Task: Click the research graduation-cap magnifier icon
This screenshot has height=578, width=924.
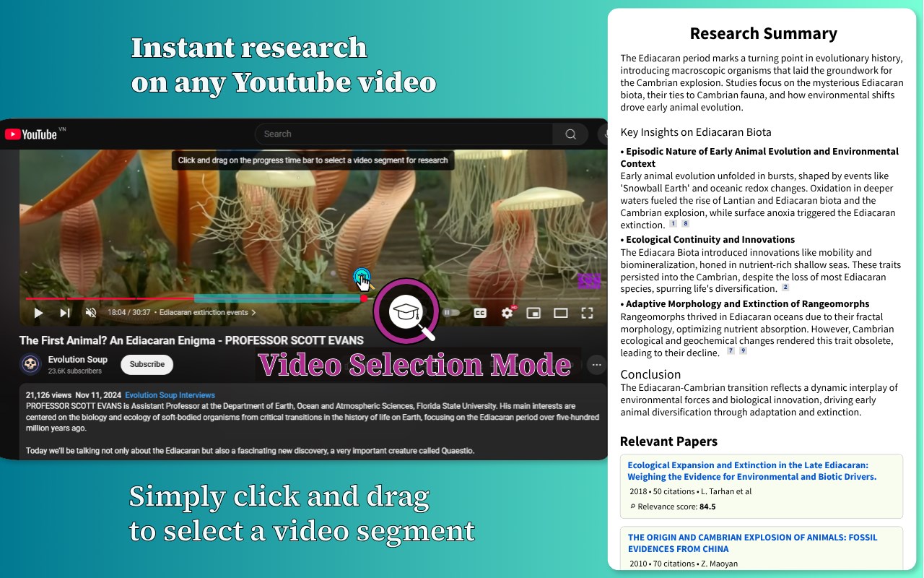Action: tap(406, 311)
